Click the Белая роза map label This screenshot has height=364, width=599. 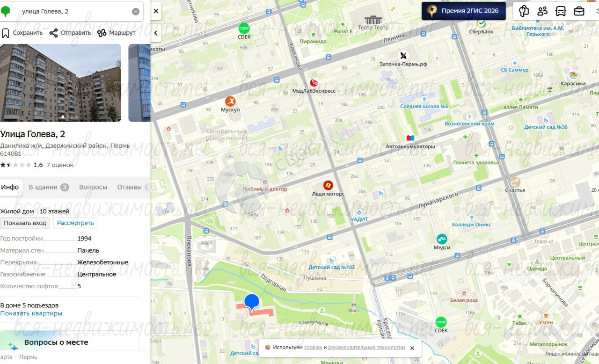pyautogui.click(x=464, y=300)
